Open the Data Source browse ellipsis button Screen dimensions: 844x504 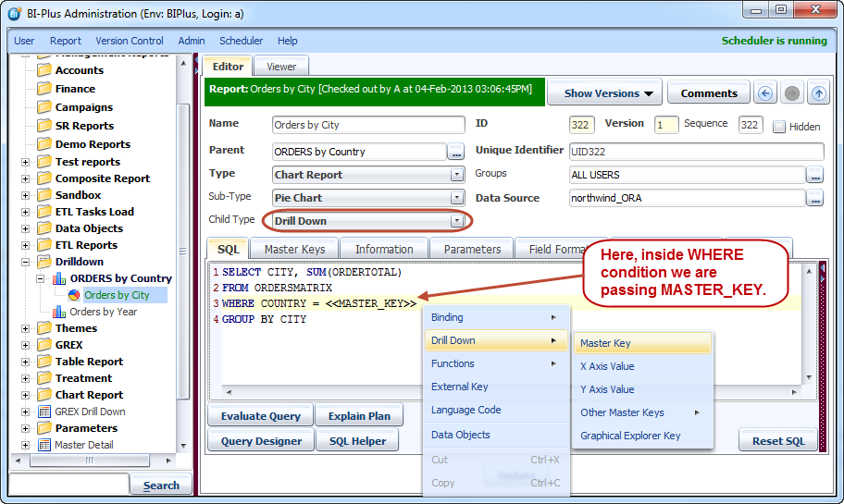tap(814, 198)
